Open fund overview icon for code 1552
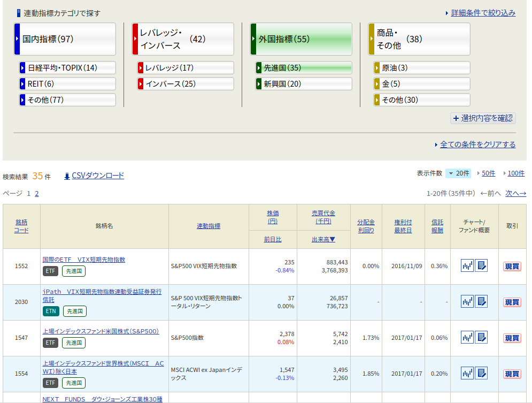 coord(481,265)
